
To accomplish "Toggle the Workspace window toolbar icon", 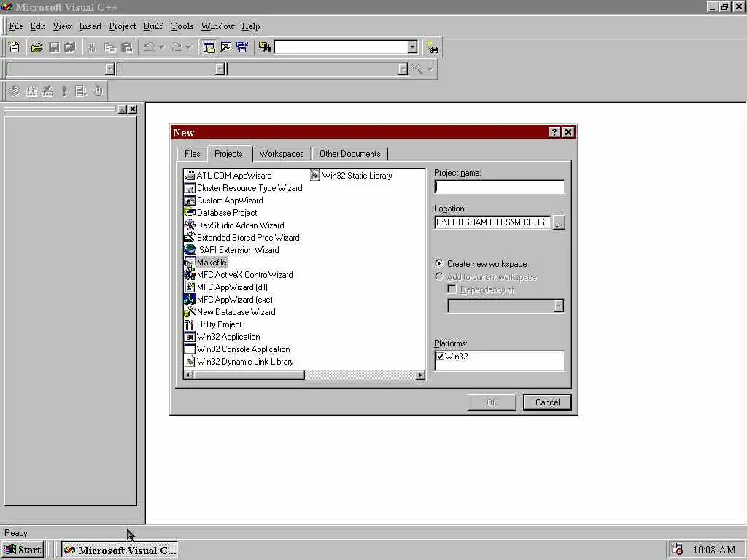I will (x=209, y=47).
